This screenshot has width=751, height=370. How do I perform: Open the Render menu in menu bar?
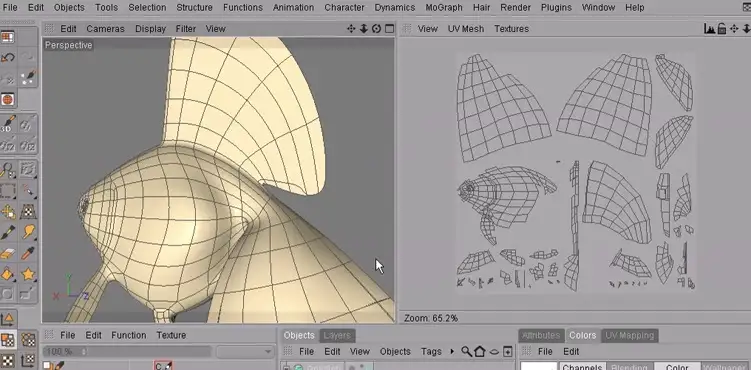click(x=515, y=8)
